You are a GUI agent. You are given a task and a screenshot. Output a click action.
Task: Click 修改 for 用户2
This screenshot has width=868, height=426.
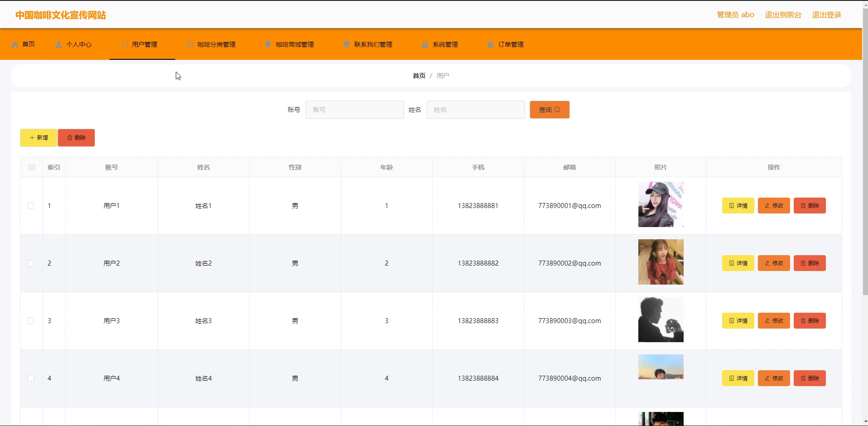[x=774, y=263]
